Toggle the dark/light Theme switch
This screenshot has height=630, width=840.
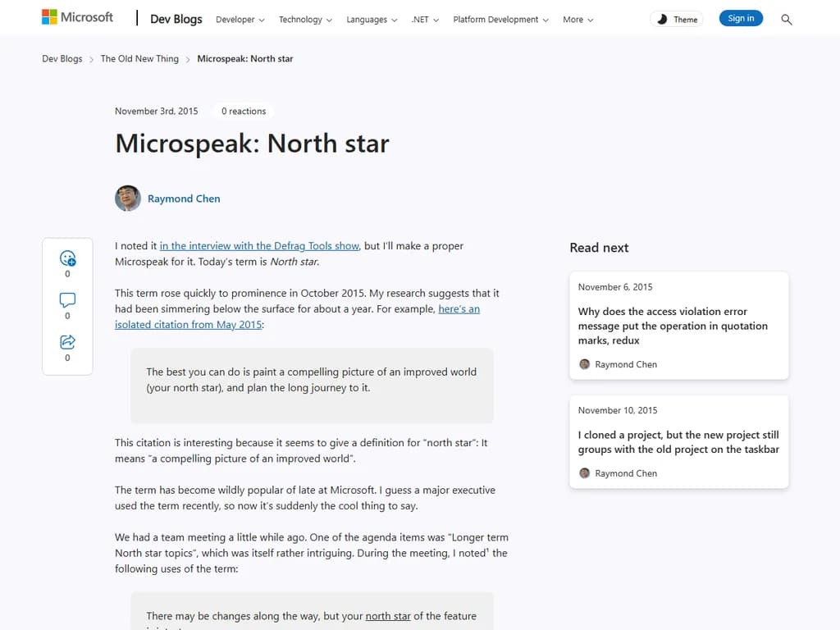[x=677, y=19]
